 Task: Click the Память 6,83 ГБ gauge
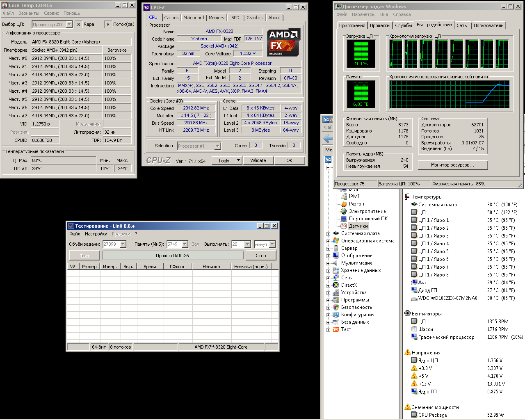coord(361,94)
